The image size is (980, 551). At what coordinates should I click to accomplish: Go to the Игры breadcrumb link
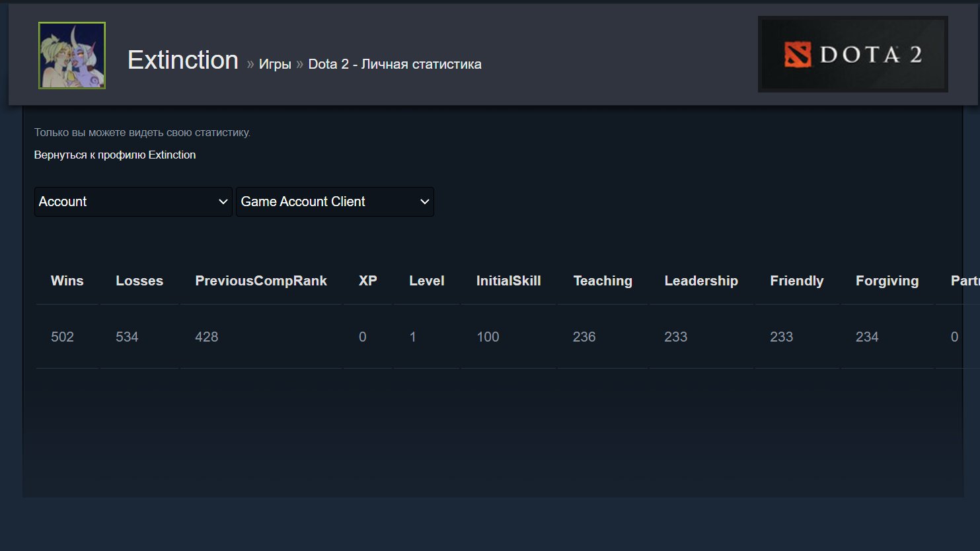pyautogui.click(x=275, y=64)
